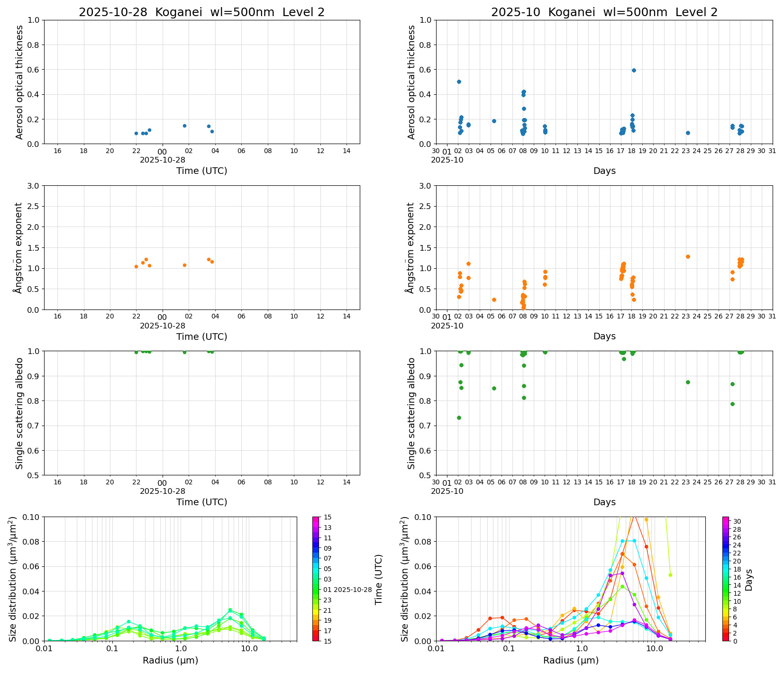Click the monthly plot title '2025-10 Koganei'
Screen dimensions: 784x673
click(604, 12)
